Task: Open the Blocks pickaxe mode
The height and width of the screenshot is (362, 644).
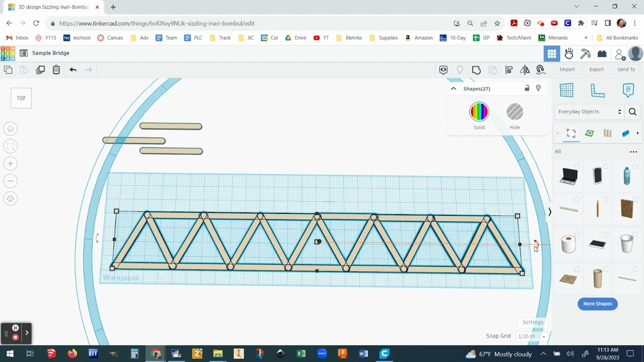Action: click(x=586, y=54)
